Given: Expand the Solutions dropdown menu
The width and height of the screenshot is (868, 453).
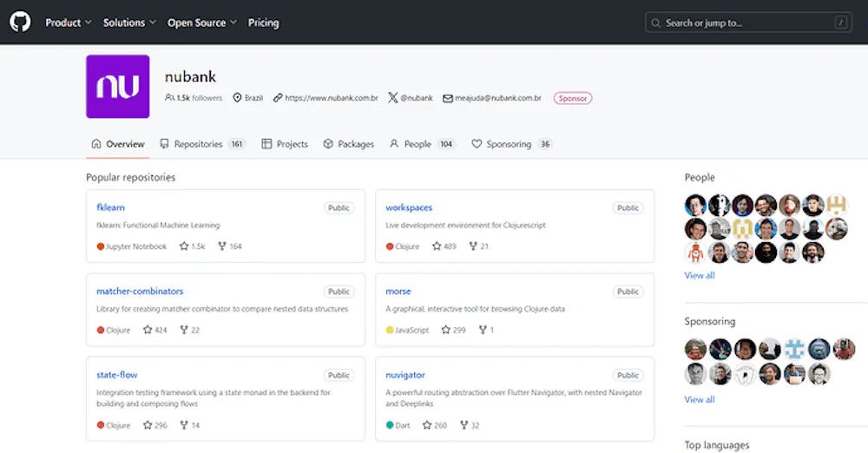Looking at the screenshot, I should (129, 23).
